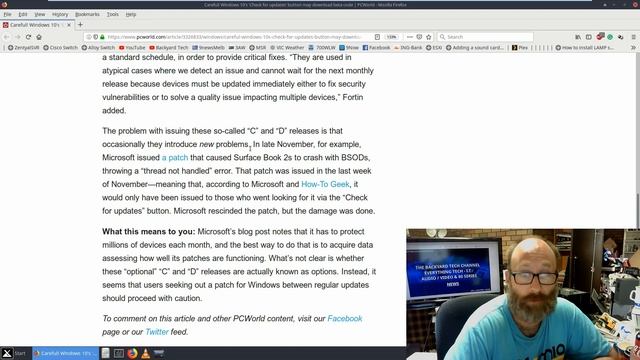Screen dimensions: 640x360
Task: Follow the 'a patch' article link
Action: [x=175, y=158]
